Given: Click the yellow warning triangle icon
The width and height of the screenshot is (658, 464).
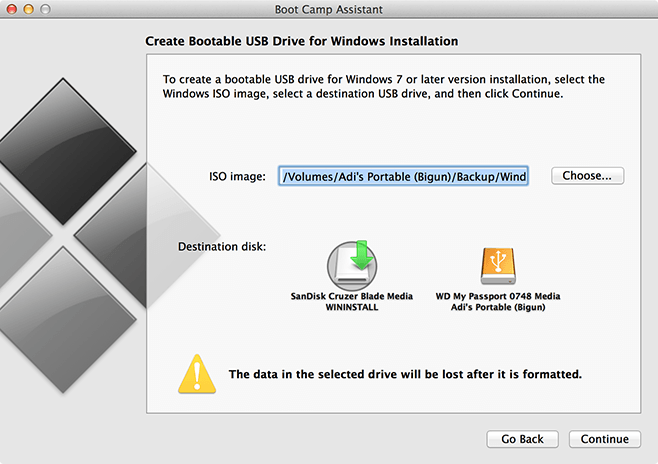Looking at the screenshot, I should tap(197, 374).
